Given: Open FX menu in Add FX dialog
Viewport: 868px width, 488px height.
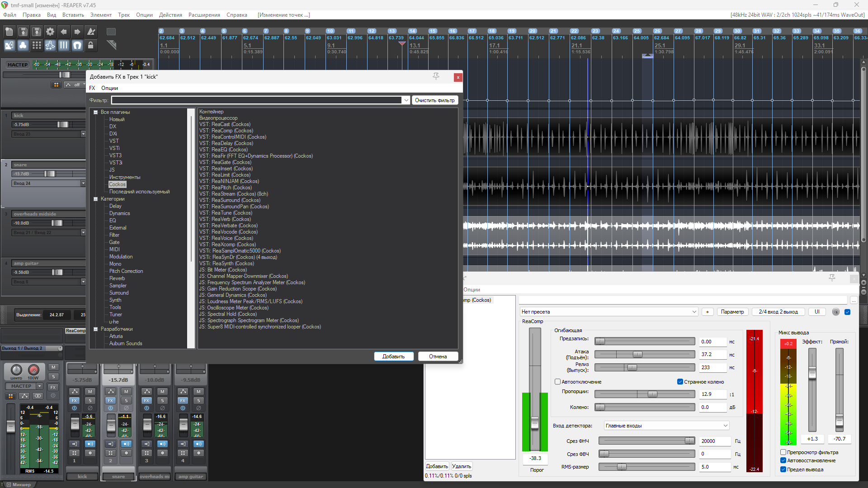Looking at the screenshot, I should pyautogui.click(x=92, y=88).
